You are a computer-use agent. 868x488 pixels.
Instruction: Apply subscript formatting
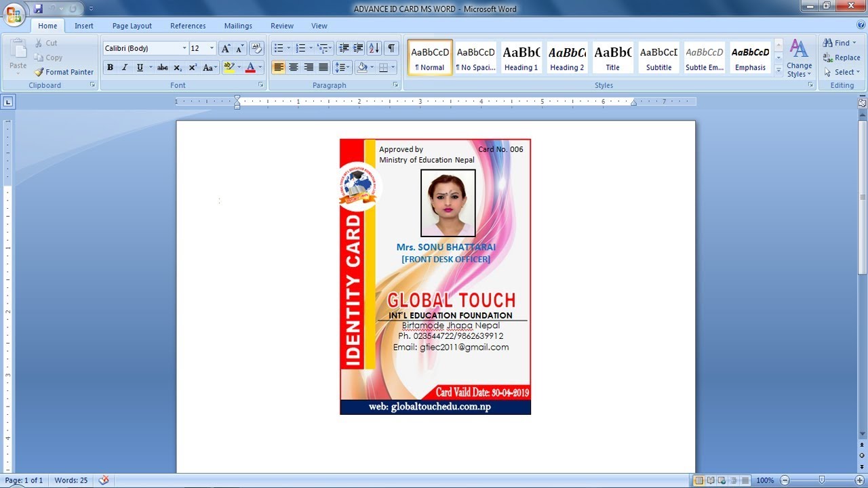[178, 67]
